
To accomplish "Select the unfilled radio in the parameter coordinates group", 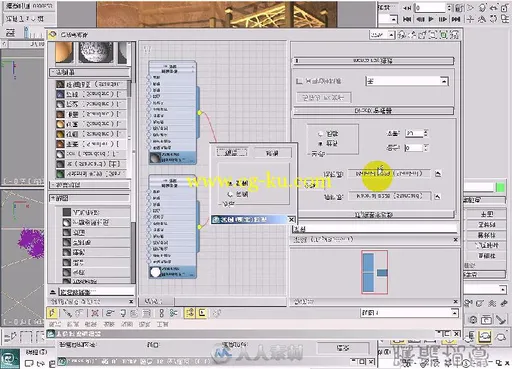I will 320,134.
